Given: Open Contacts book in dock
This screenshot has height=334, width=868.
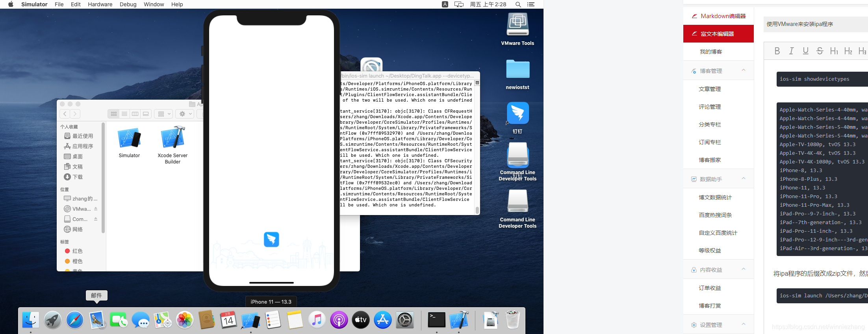Looking at the screenshot, I should coord(207,320).
